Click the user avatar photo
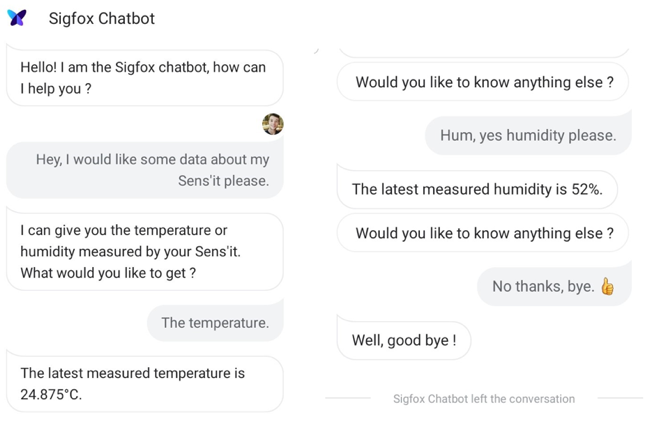Viewport: 650px width, 422px height. coord(273,124)
